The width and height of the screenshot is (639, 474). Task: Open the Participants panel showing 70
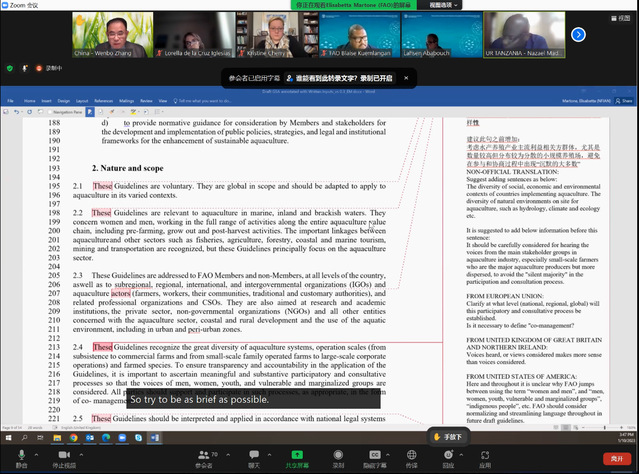pyautogui.click(x=204, y=453)
